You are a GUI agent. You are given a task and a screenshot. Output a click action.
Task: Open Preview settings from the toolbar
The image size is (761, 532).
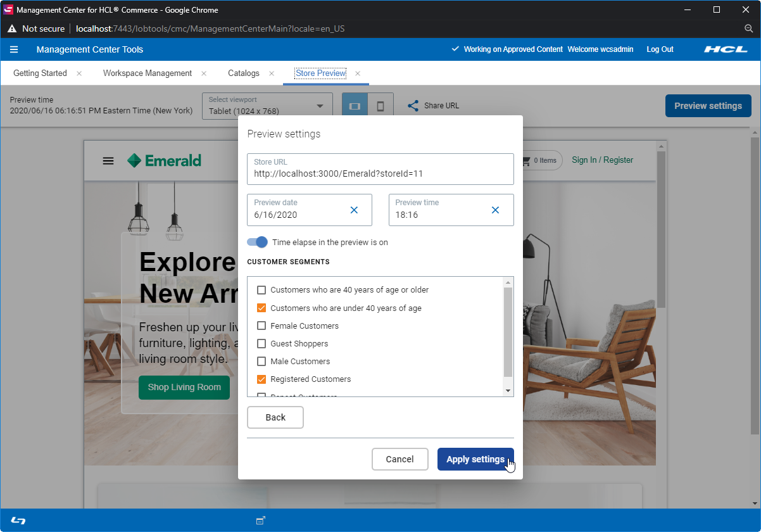click(x=708, y=106)
